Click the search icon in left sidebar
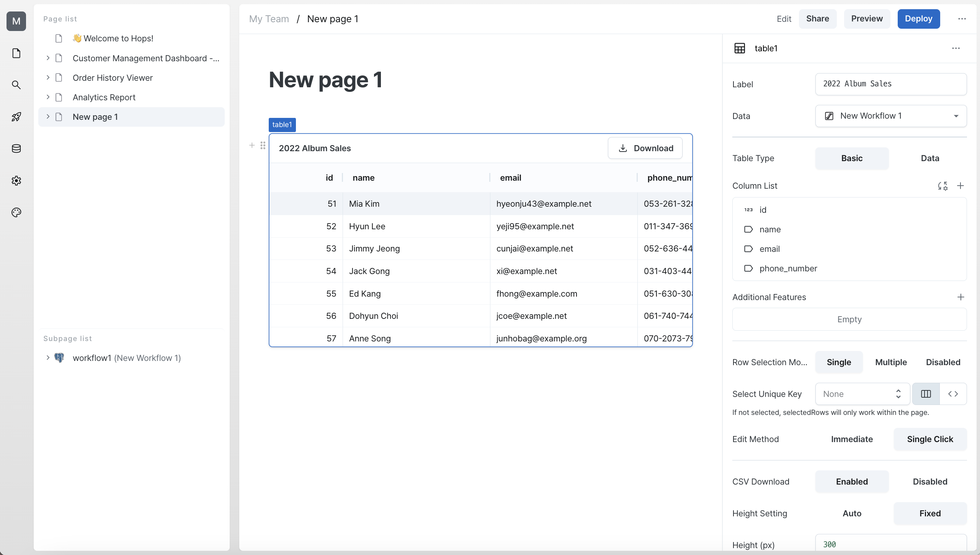Image resolution: width=980 pixels, height=555 pixels. (x=17, y=85)
